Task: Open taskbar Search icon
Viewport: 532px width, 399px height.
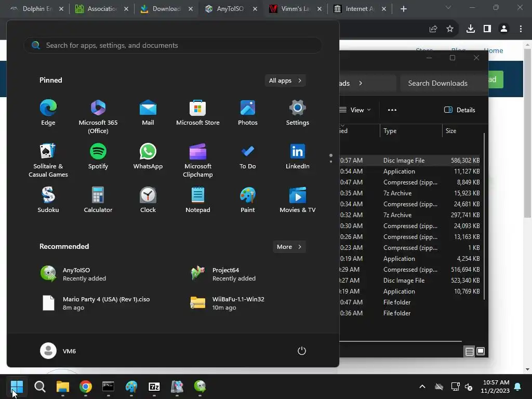Action: coord(39,387)
